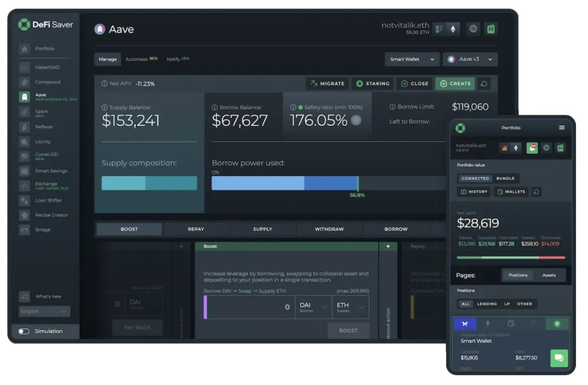Switch to Positions page in mobile view
The height and width of the screenshot is (385, 588).
coord(518,275)
